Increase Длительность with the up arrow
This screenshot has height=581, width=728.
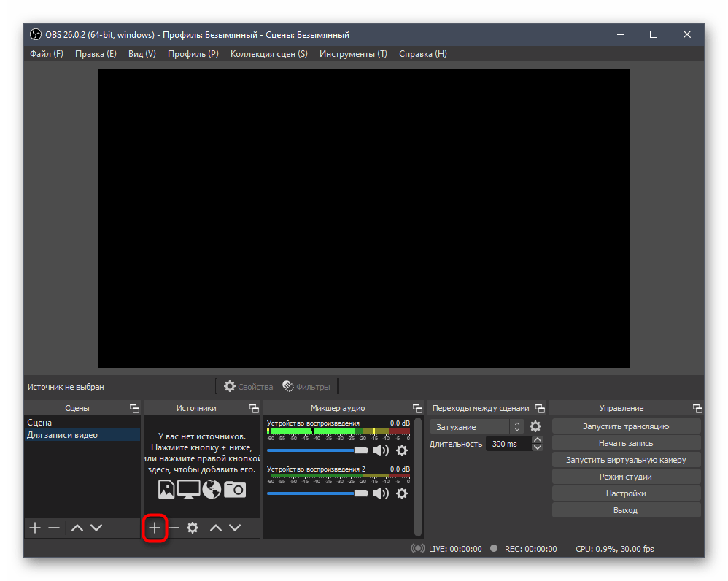pos(537,439)
